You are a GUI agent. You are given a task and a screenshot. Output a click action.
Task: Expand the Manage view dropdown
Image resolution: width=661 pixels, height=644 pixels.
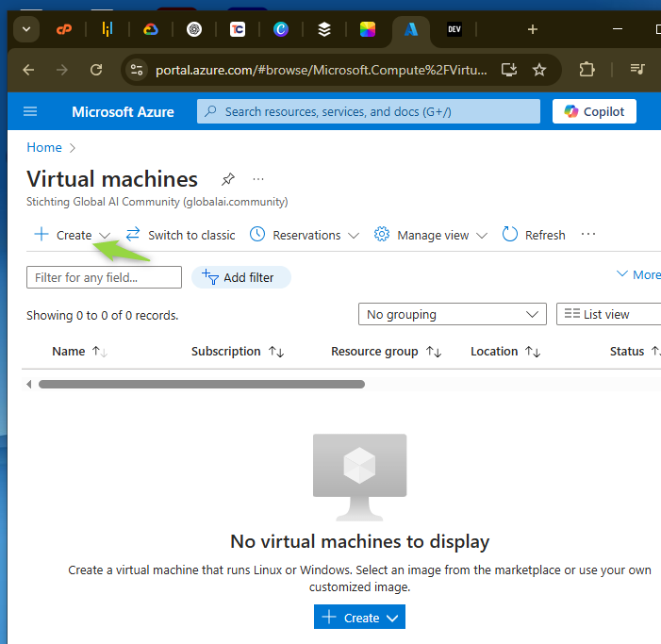click(430, 235)
